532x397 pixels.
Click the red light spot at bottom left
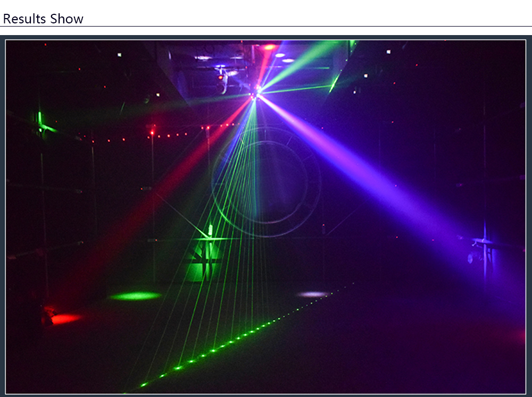[64, 318]
